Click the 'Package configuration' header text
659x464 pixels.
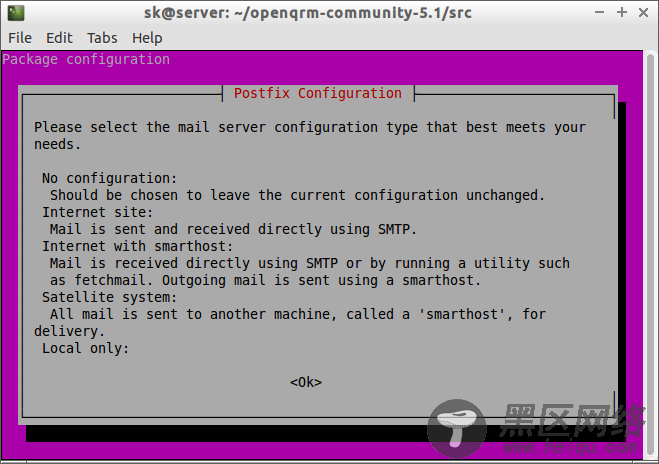tap(86, 59)
